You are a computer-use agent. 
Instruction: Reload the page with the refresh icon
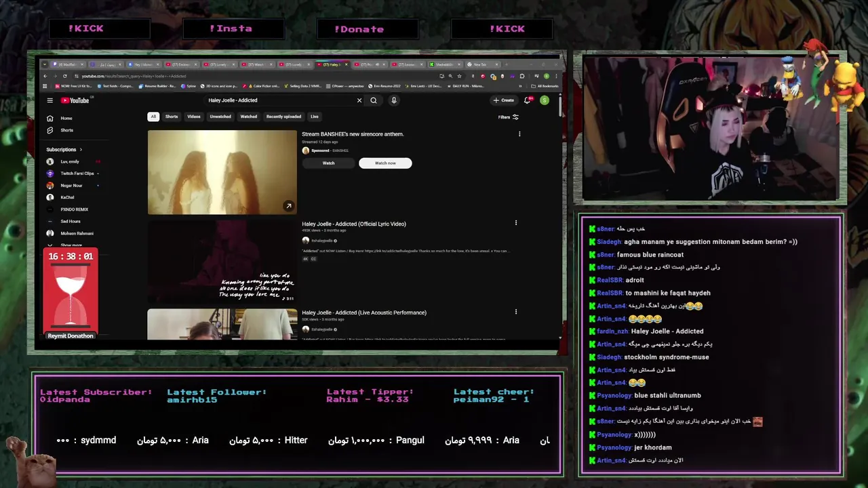[65, 76]
